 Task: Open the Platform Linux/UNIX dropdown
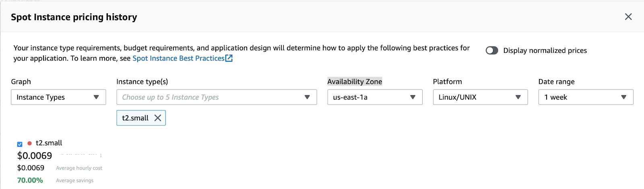(x=474, y=97)
